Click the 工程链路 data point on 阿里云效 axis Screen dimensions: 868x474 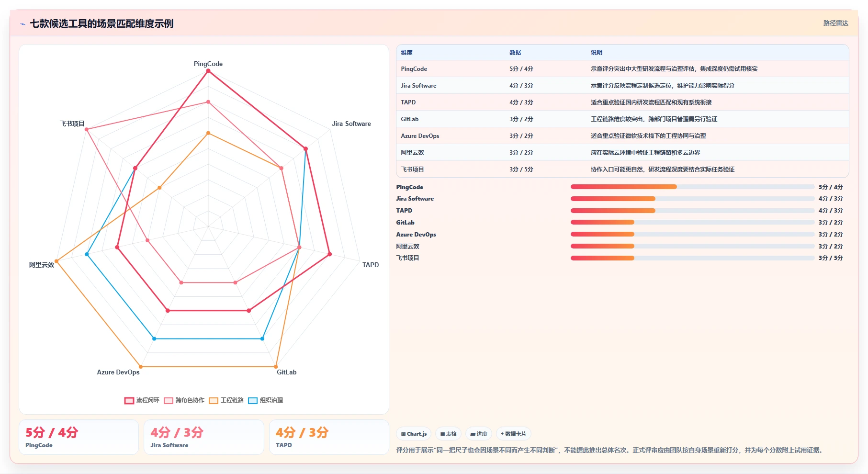tap(56, 261)
